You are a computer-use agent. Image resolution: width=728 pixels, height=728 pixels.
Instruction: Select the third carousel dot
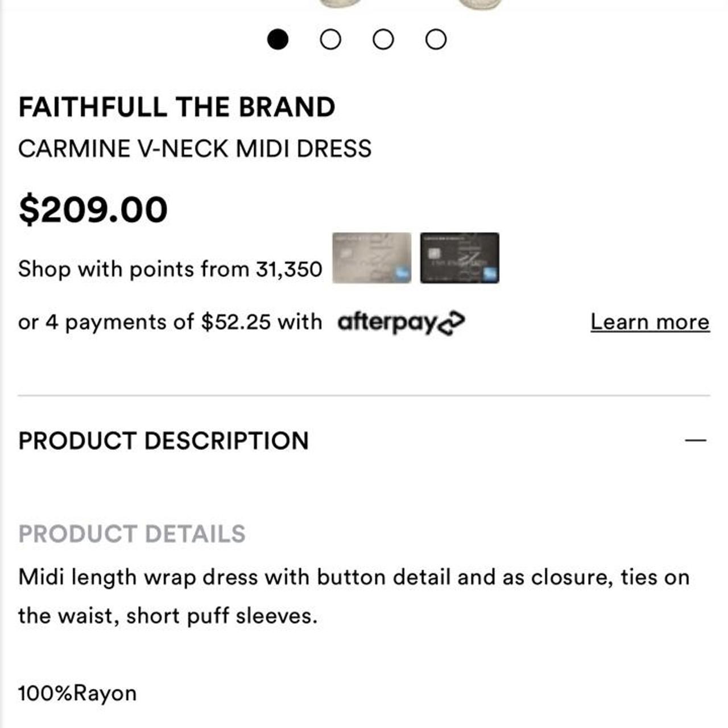pos(382,39)
